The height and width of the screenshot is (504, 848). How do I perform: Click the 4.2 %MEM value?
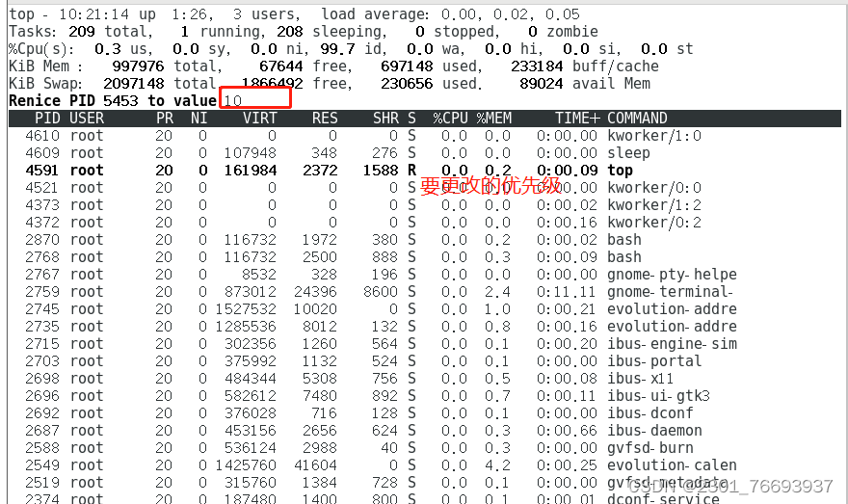(x=497, y=465)
